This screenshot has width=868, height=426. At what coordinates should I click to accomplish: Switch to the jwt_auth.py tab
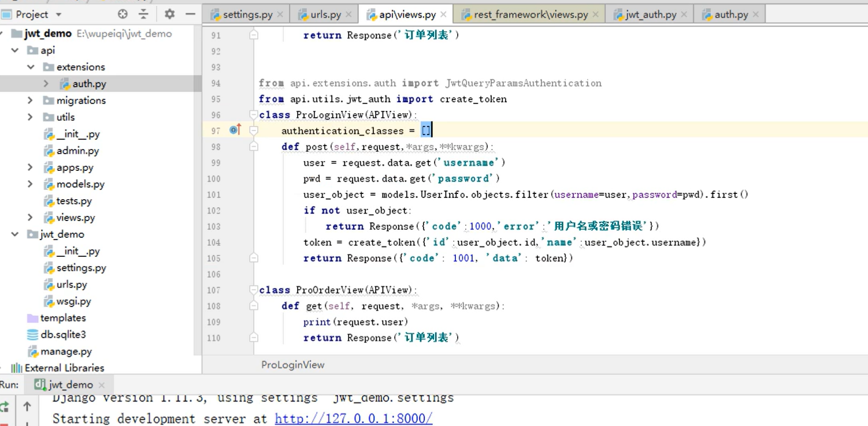(x=650, y=14)
